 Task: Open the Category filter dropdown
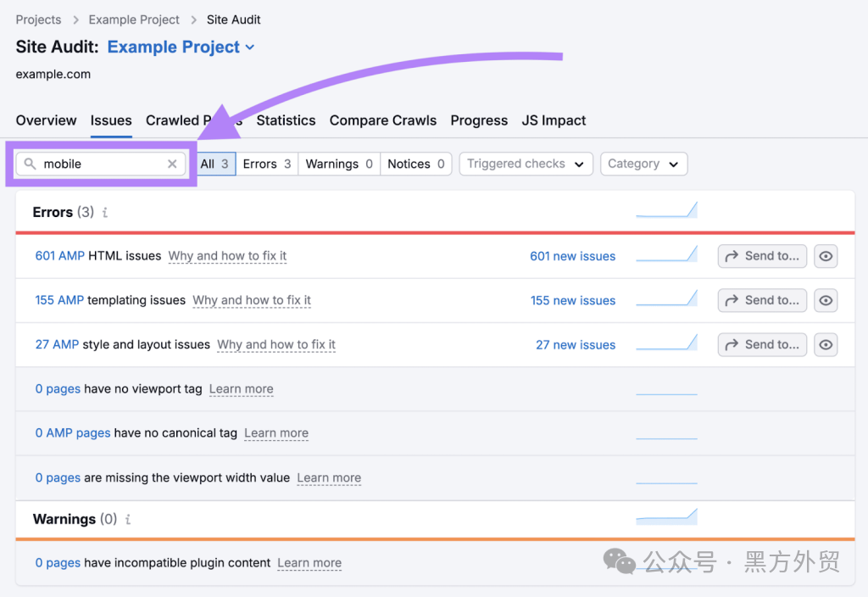pos(644,164)
